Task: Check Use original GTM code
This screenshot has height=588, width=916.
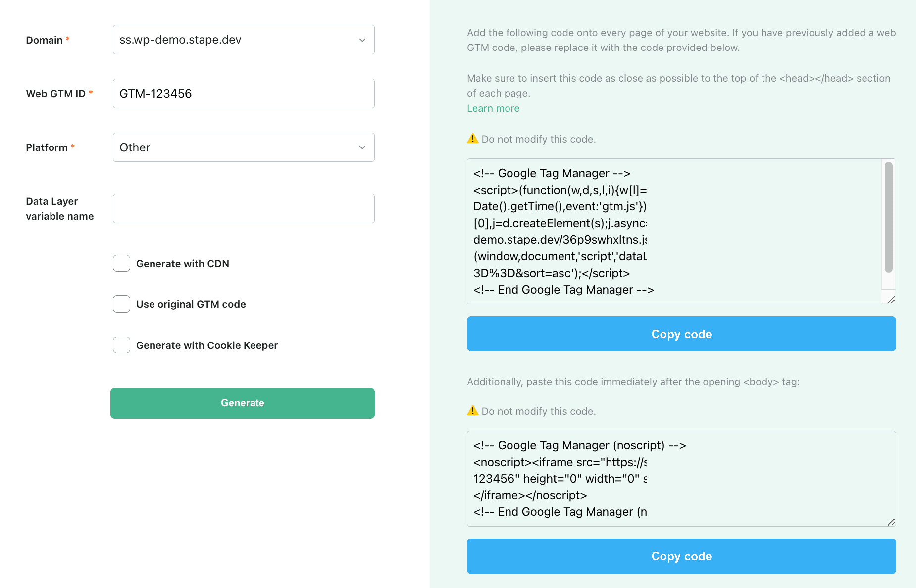Action: (x=121, y=304)
